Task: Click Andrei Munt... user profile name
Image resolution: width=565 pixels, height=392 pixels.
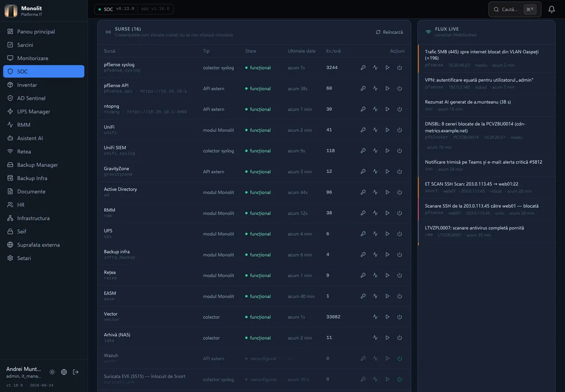Action: 23,369
